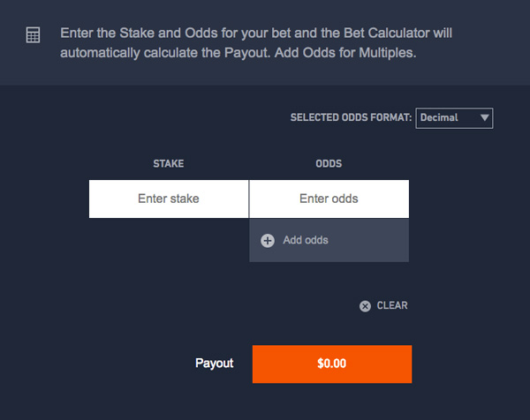The image size is (530, 420).
Task: Click the downward triangle arrow in odds format box
Action: (484, 117)
